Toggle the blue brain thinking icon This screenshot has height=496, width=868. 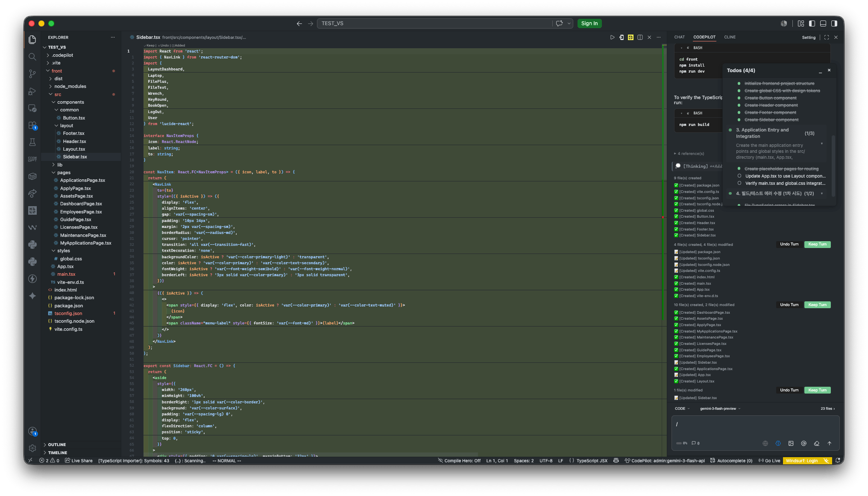click(778, 443)
